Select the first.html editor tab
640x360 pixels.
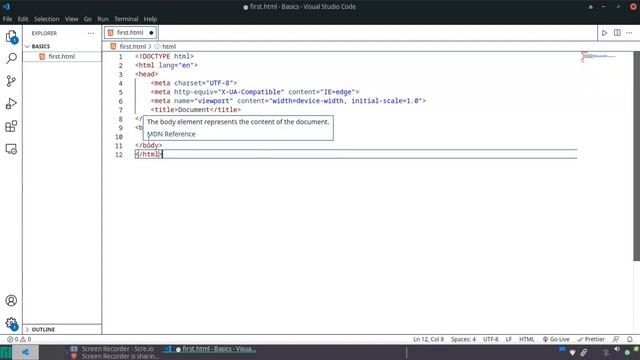(130, 33)
